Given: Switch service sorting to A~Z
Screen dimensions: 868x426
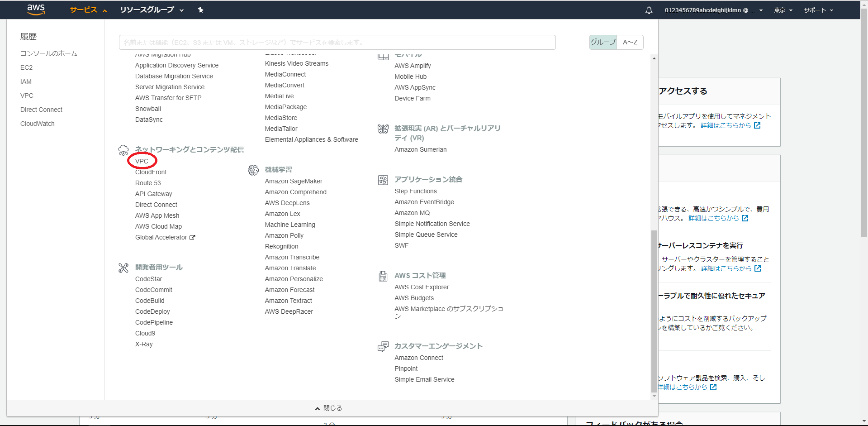Looking at the screenshot, I should 629,42.
